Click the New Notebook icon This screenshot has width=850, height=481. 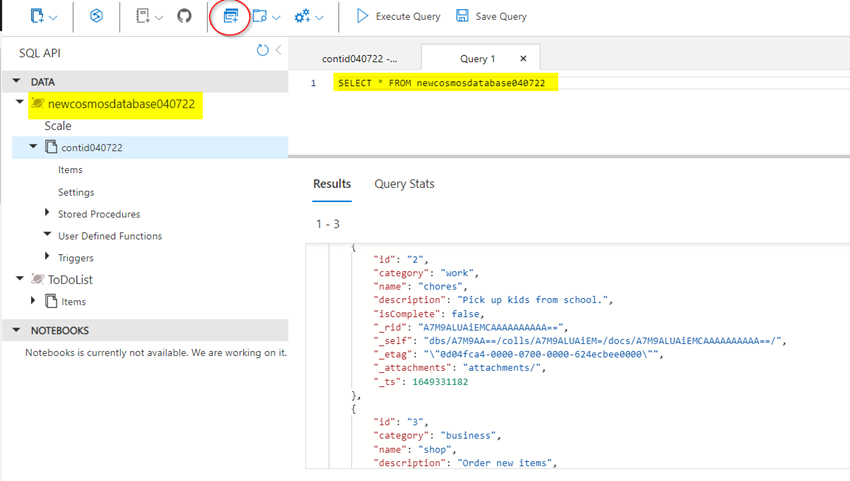pyautogui.click(x=143, y=16)
